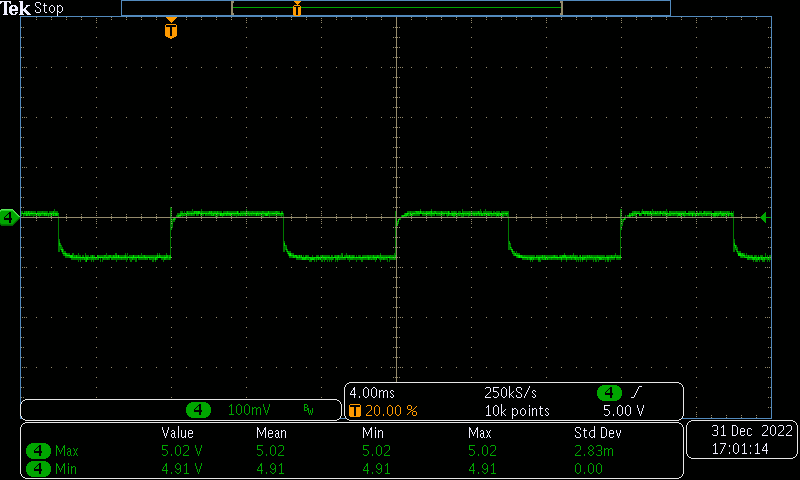
Task: Select the channel 4 ground reference marker
Action: 9,216
